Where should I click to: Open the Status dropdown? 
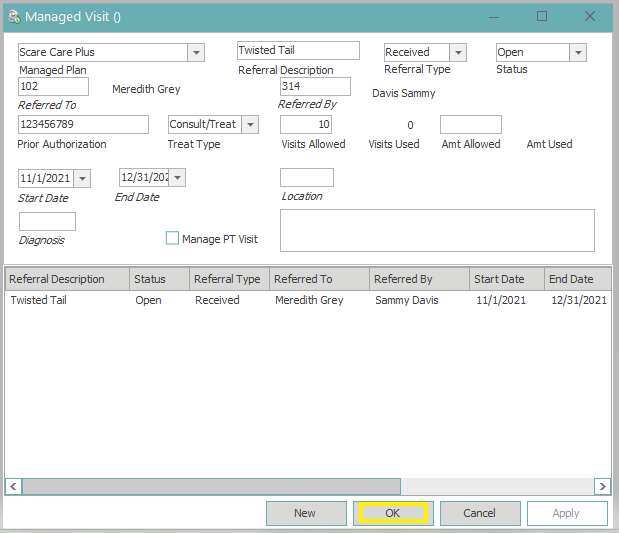(578, 53)
